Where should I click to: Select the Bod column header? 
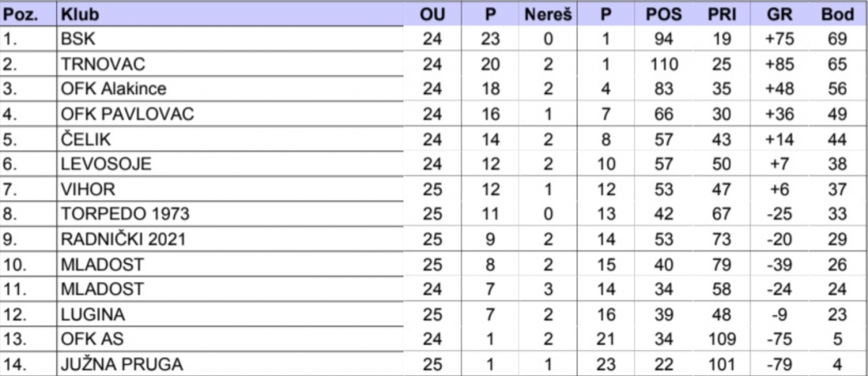pyautogui.click(x=837, y=14)
